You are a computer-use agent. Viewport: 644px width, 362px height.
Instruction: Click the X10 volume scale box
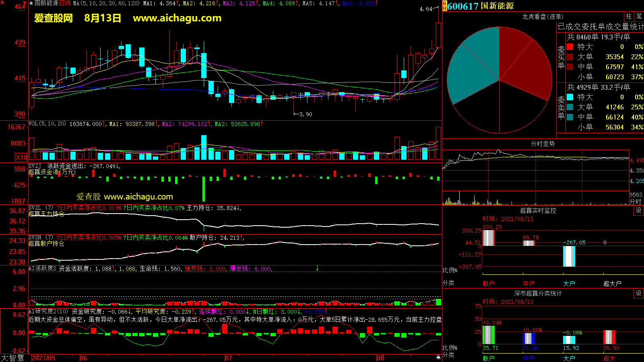click(22, 157)
